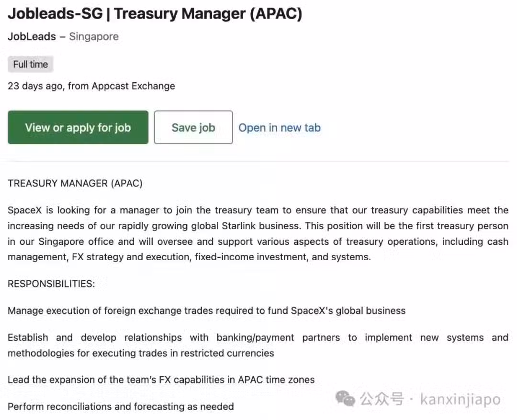Save this job with Save job button
Screen dimensions: 517x420
coord(193,127)
